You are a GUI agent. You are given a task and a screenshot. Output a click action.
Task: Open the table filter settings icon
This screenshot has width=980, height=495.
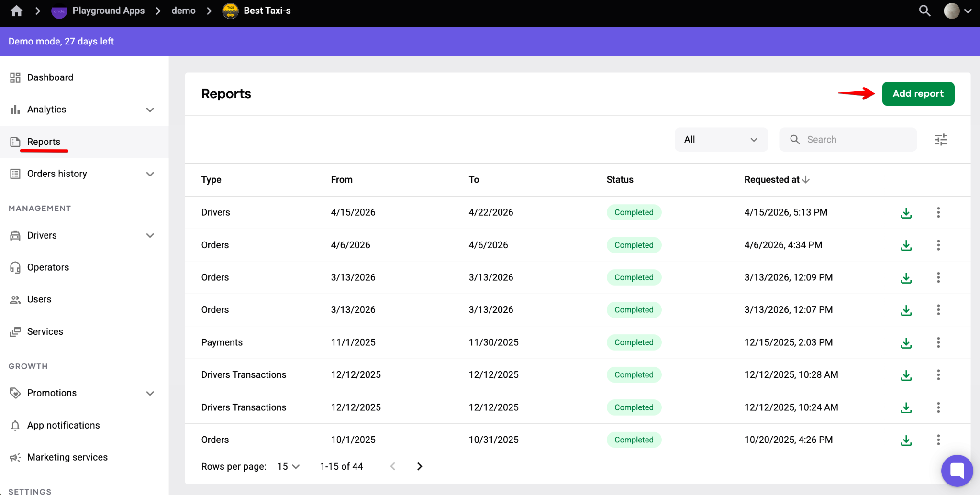click(941, 140)
